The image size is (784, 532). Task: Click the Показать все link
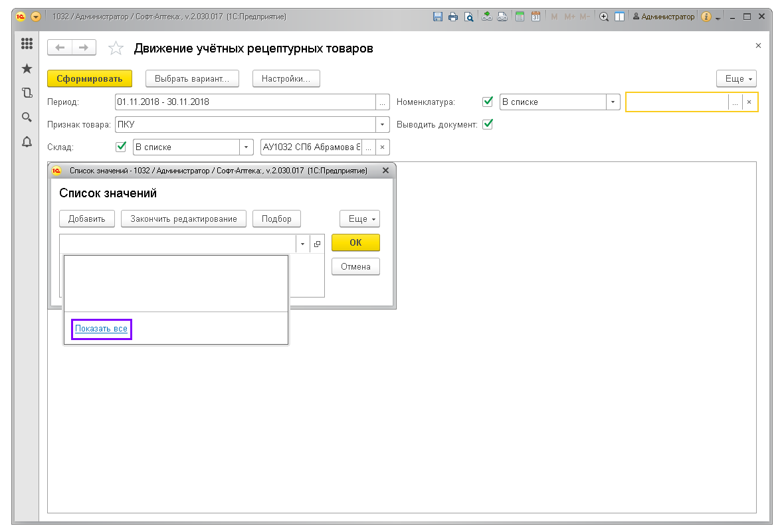tap(101, 329)
